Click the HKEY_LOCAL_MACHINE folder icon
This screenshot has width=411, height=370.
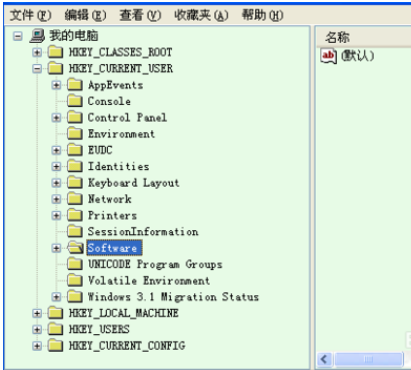(x=55, y=313)
